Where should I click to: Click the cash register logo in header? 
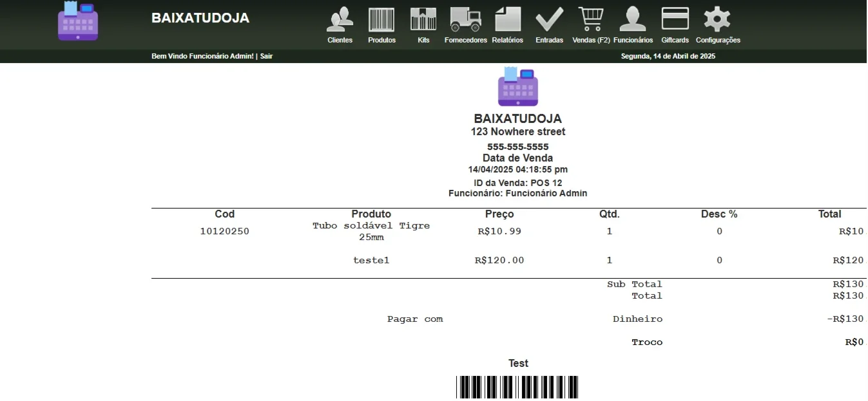[x=78, y=21]
